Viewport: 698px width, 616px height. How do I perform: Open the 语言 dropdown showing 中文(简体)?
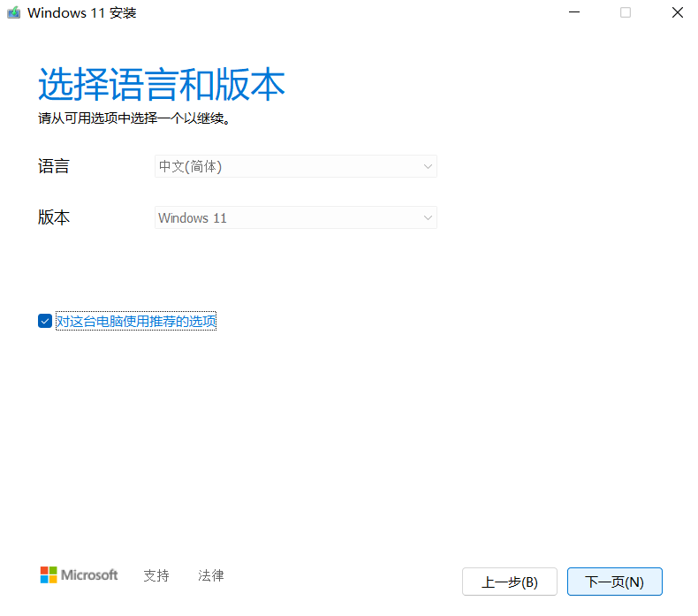[296, 166]
